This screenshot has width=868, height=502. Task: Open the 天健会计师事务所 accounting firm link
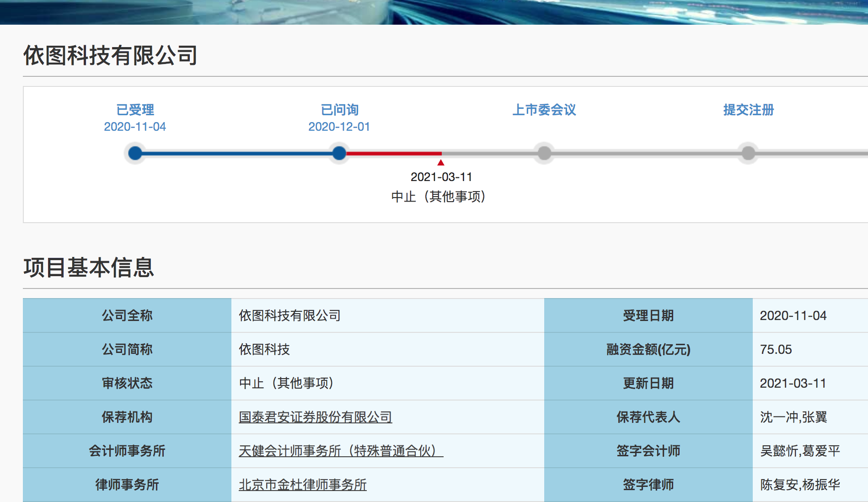(340, 451)
